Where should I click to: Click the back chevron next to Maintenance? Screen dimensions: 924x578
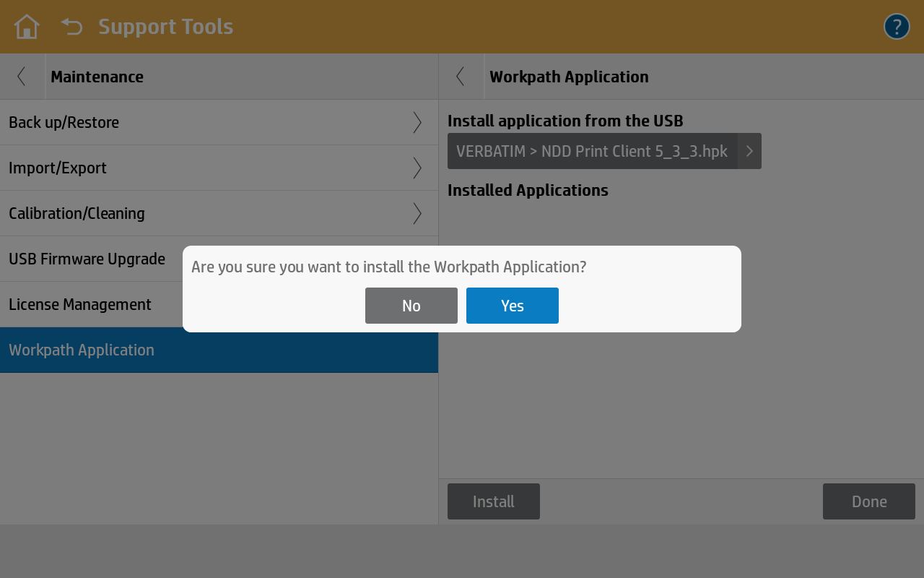click(x=22, y=77)
